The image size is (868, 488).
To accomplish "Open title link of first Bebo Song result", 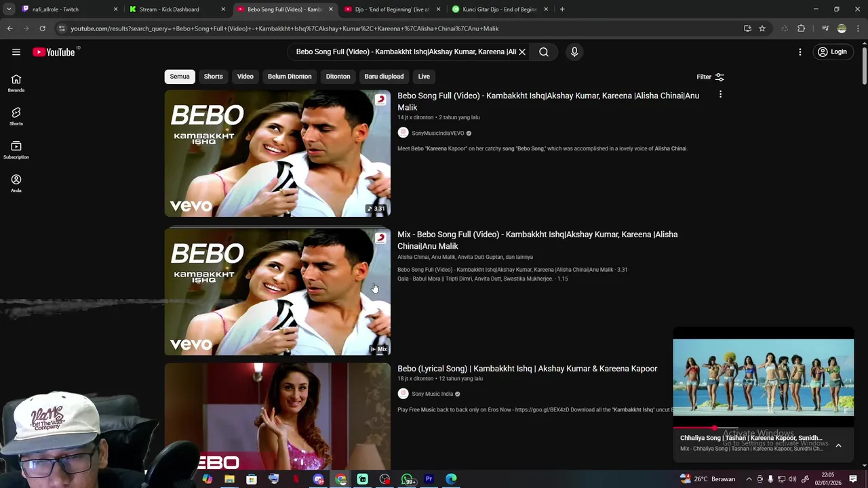I will click(x=548, y=102).
